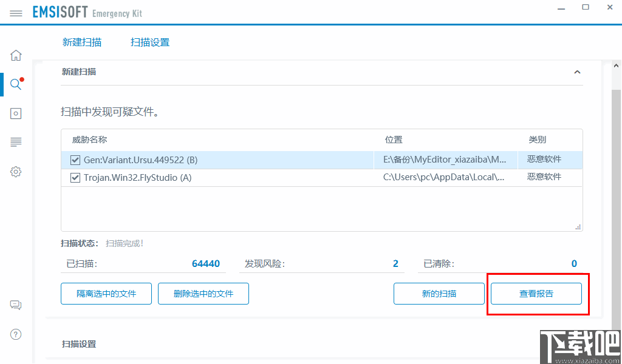This screenshot has height=364, width=622.
Task: Select the Scan icon in the sidebar
Action: pyautogui.click(x=15, y=84)
